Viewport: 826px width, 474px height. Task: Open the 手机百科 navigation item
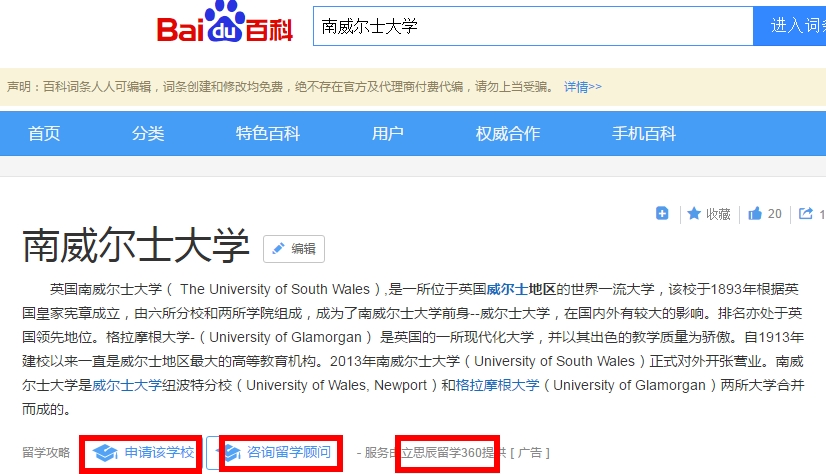pyautogui.click(x=644, y=133)
